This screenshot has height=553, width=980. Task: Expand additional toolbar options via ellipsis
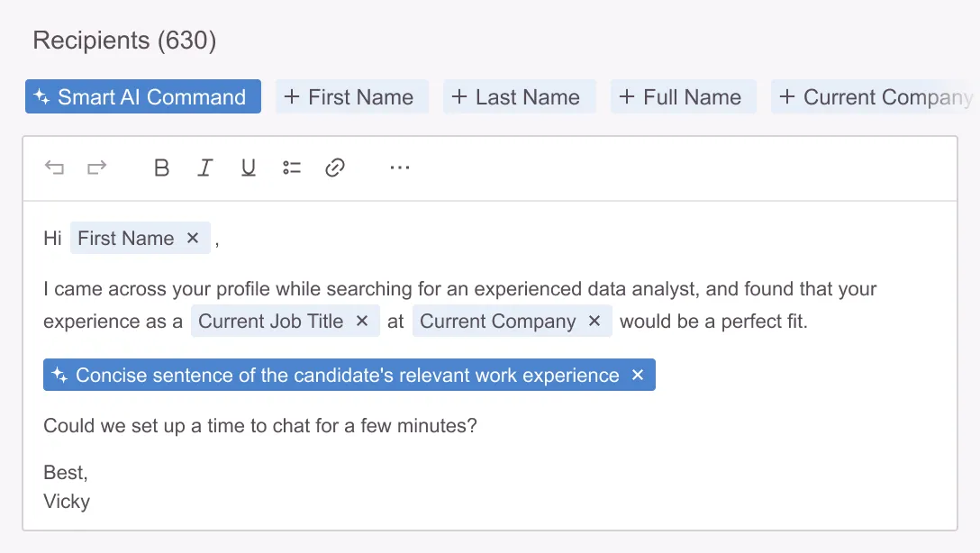399,168
